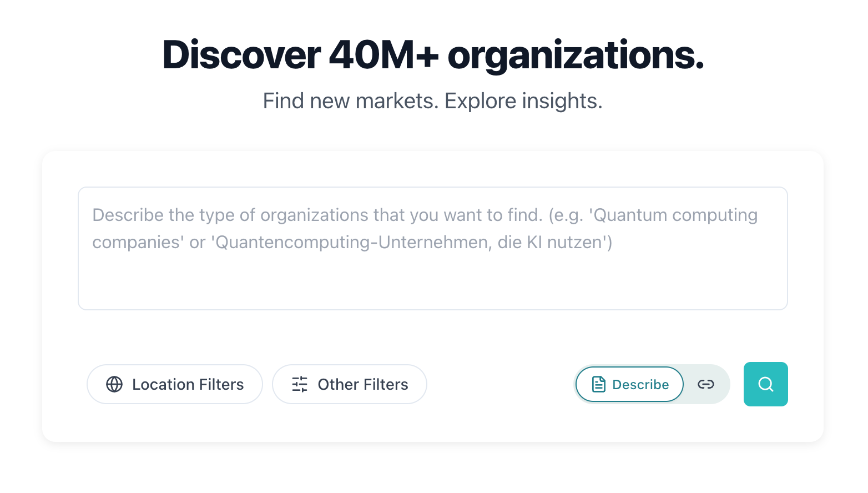Switch to the link (URL) search mode
The width and height of the screenshot is (868, 493).
[x=705, y=384]
